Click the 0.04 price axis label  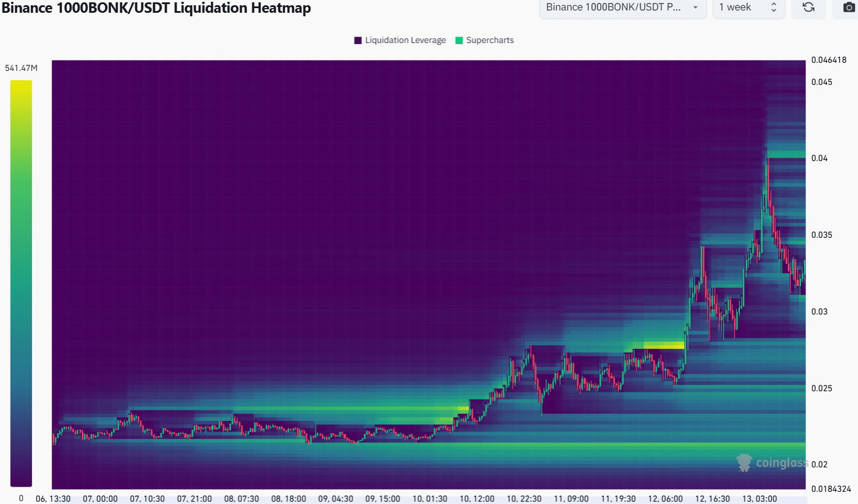pos(820,158)
